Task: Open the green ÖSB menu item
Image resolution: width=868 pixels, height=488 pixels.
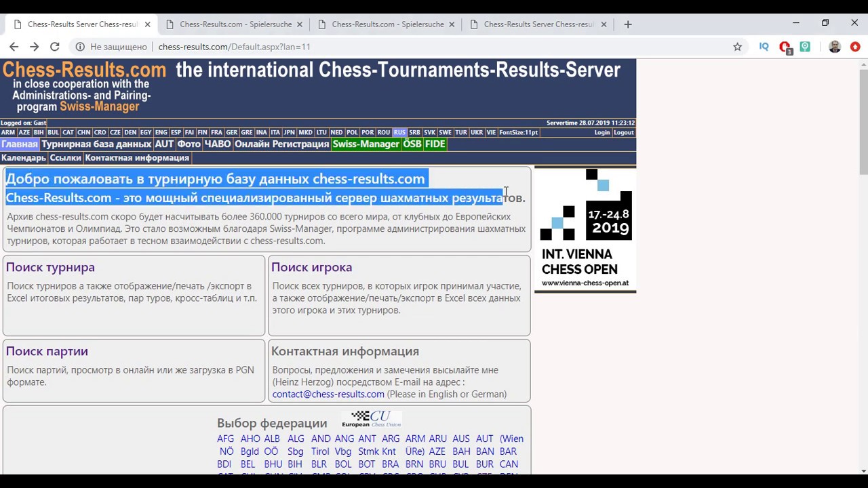Action: 412,144
